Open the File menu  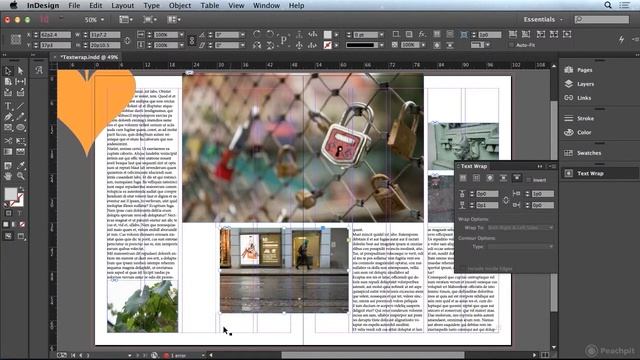point(74,5)
